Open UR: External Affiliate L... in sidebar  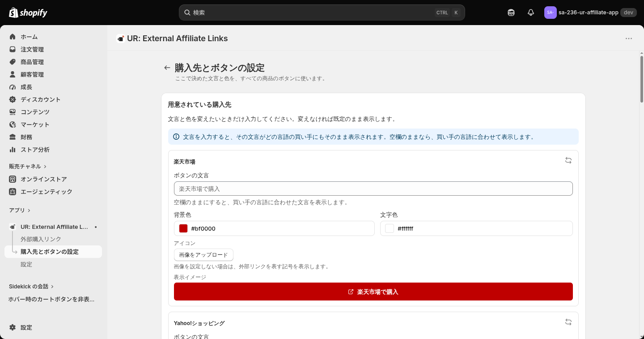point(54,227)
